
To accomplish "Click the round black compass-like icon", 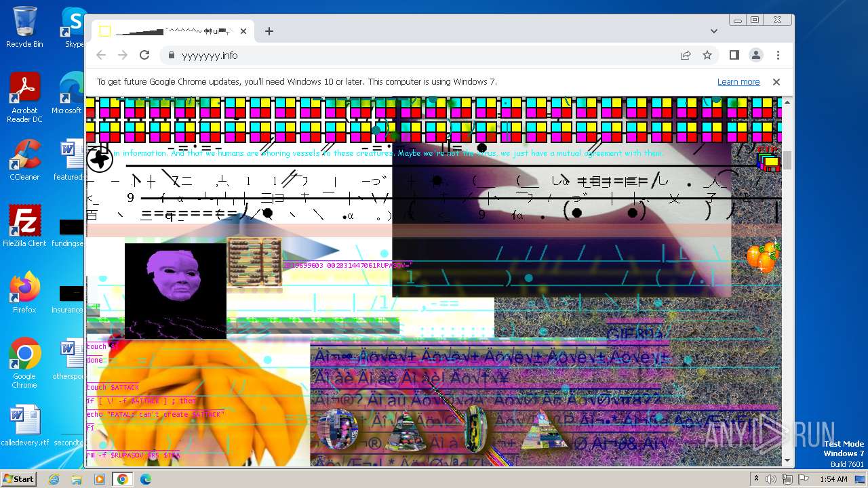I will (x=100, y=160).
